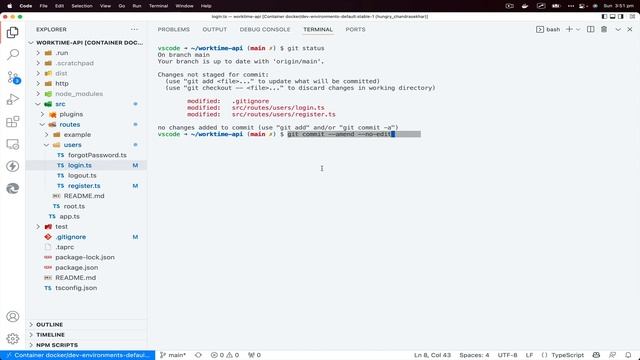Toggle panel layout icon in title bar
Viewport: 640px width, 360px height.
point(613,17)
